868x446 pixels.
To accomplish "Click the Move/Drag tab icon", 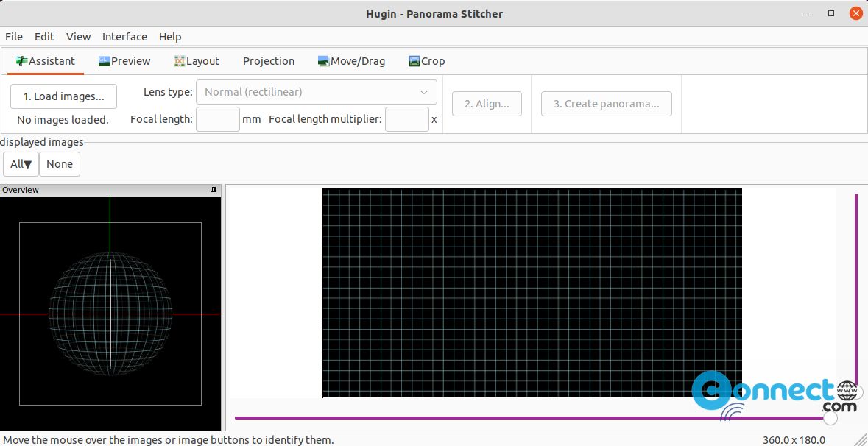I will point(324,61).
